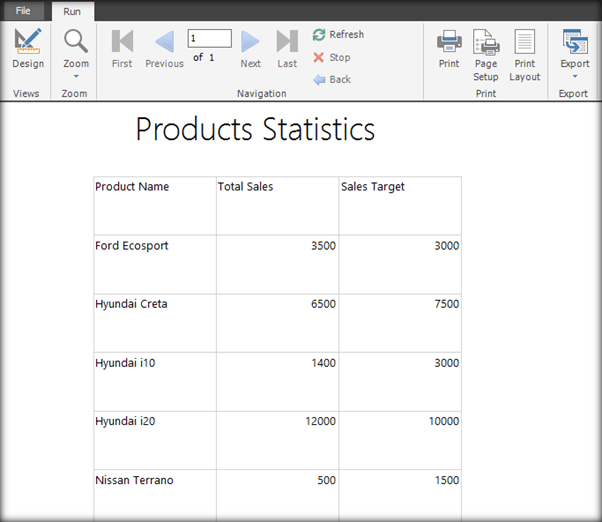
Task: Select the Hyundai Creta row cell
Action: pyautogui.click(x=131, y=304)
